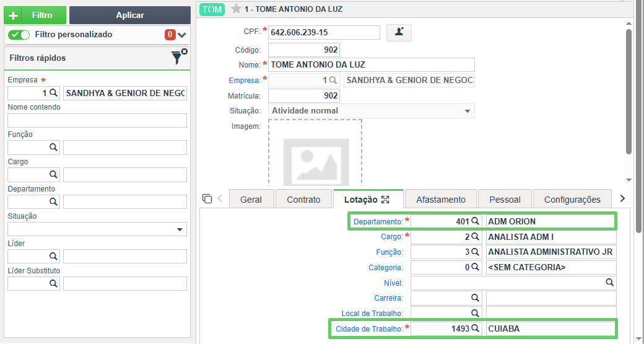Click the Função lookup magnifier in Lotação
644x344 pixels.
click(475, 252)
